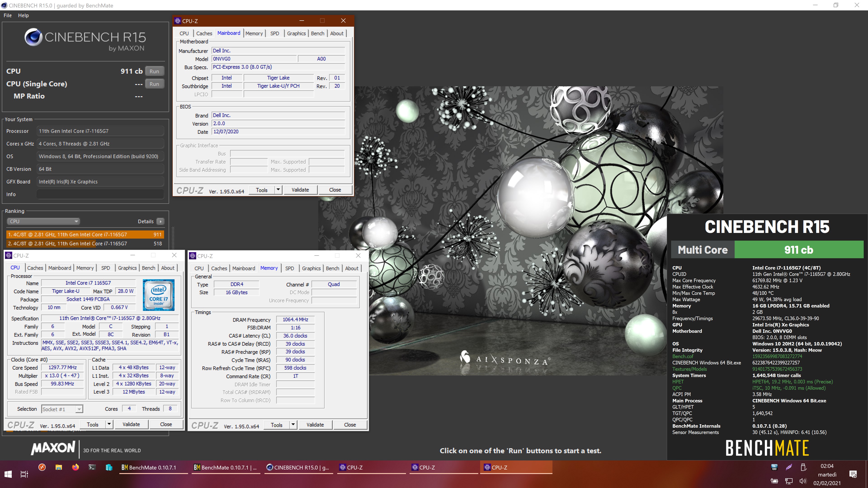
Task: Open the blue building app taskbar icon
Action: point(109,467)
